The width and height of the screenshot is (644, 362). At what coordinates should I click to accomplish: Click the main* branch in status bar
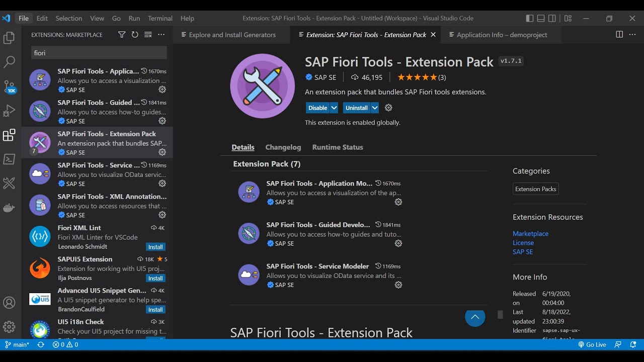coord(17,345)
